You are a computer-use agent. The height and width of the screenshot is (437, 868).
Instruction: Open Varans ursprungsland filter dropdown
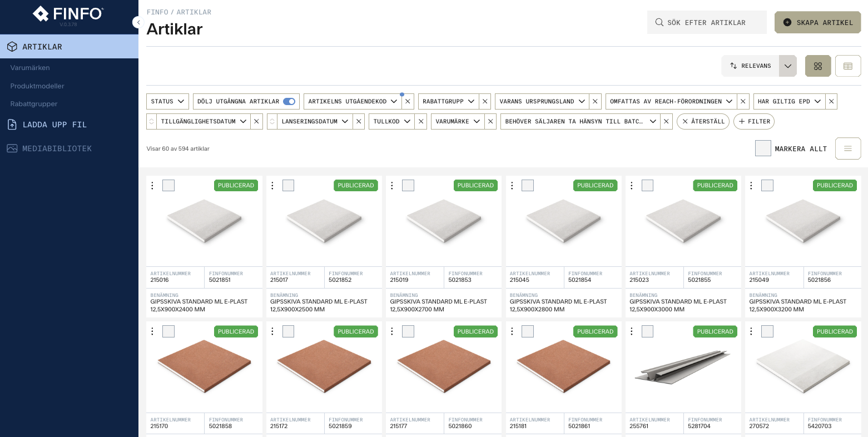(542, 101)
